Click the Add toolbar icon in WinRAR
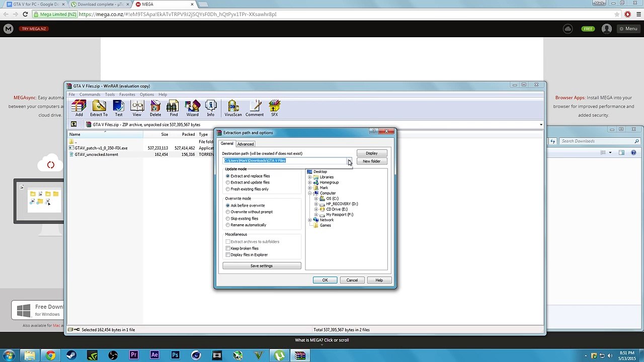Viewport: 644px width, 362px height. pyautogui.click(x=79, y=108)
